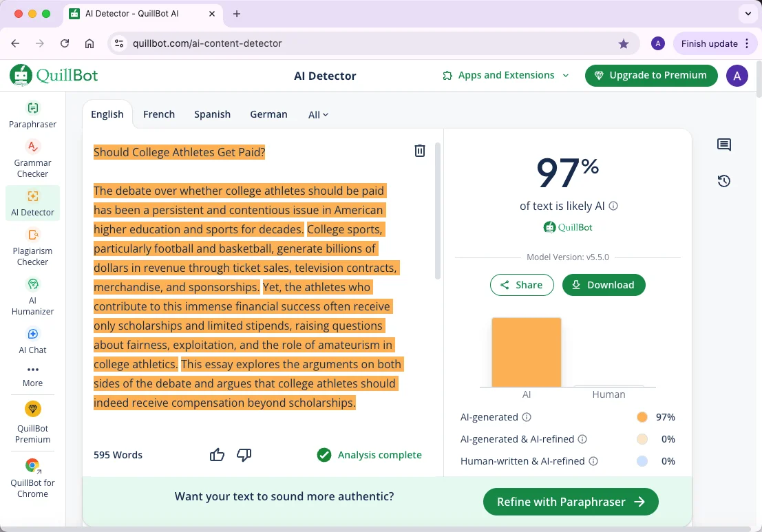The height and width of the screenshot is (532, 762).
Task: Open Plagiarism Checker tool
Action: coord(32,247)
